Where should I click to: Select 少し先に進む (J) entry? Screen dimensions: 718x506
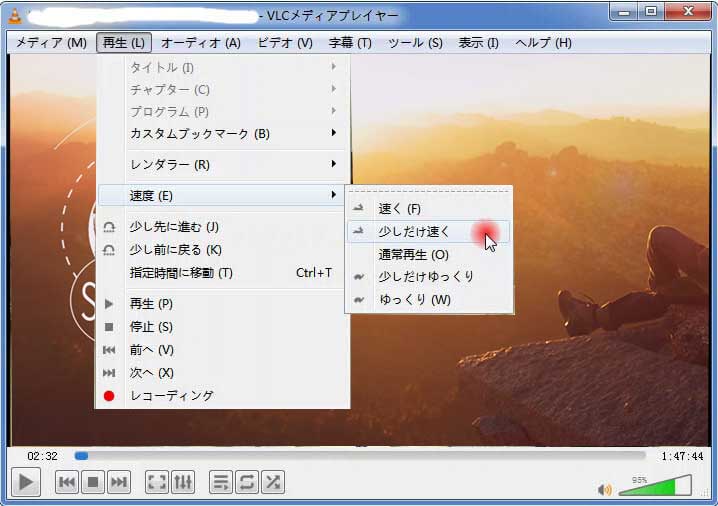(223, 227)
